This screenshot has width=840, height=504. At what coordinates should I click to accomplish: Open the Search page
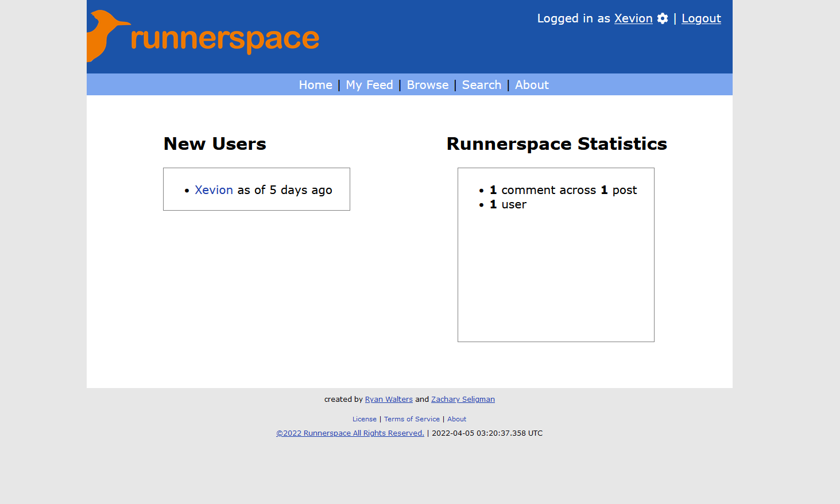[481, 84]
